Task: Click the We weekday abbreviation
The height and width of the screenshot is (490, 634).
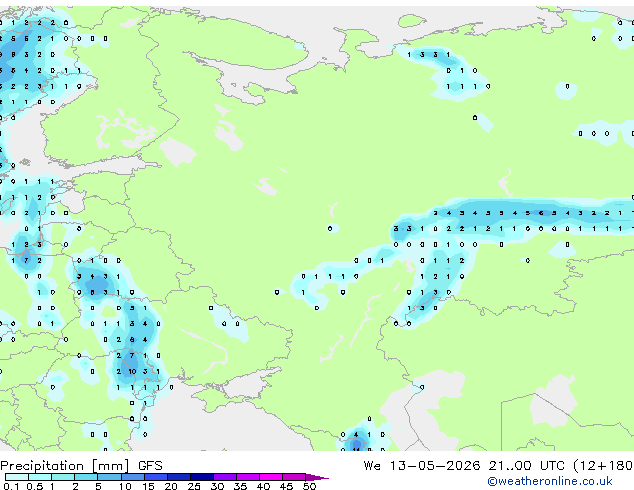Action: pyautogui.click(x=372, y=466)
